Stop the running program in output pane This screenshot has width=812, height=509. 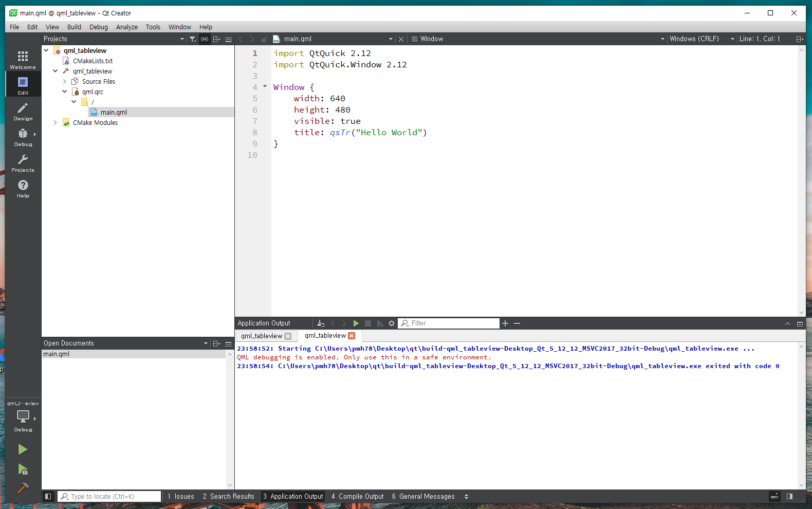pos(368,323)
